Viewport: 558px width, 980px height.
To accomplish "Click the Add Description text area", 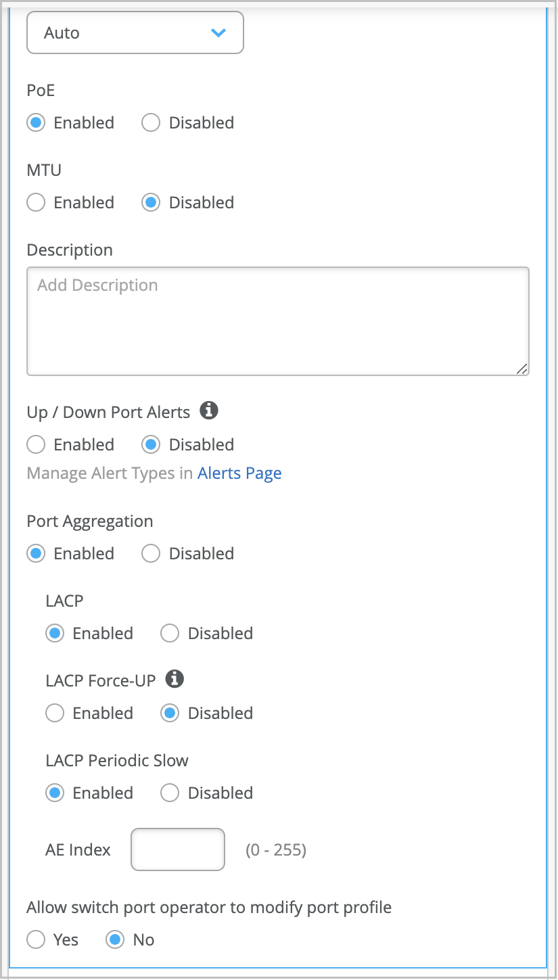I will [277, 321].
